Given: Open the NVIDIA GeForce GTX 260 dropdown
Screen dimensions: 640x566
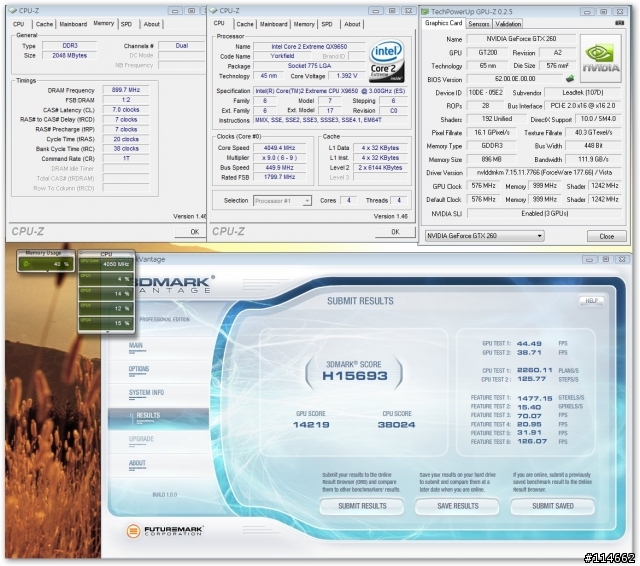Looking at the screenshot, I should pyautogui.click(x=484, y=236).
